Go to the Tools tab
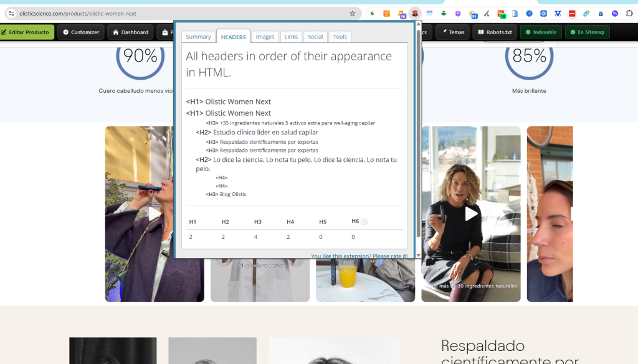638x364 pixels. pos(340,37)
